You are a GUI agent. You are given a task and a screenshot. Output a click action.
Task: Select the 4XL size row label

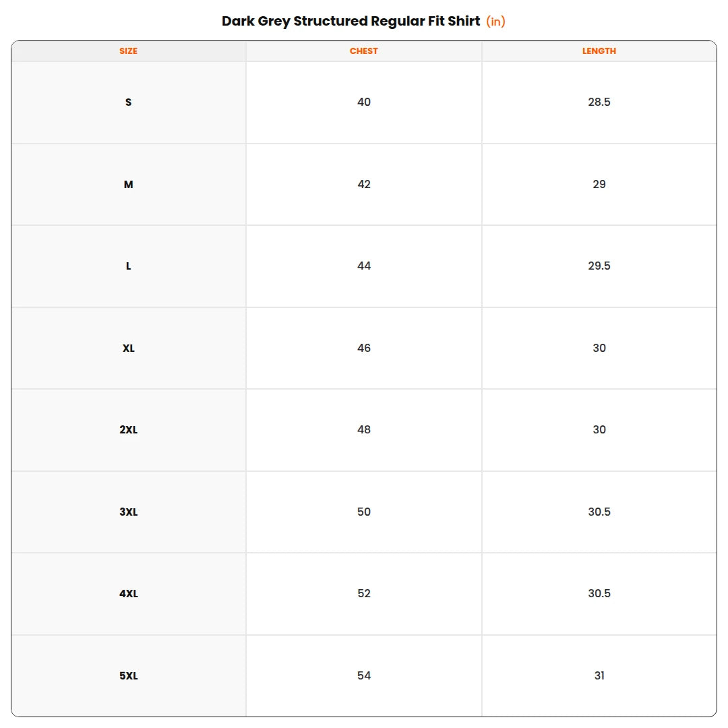point(129,594)
